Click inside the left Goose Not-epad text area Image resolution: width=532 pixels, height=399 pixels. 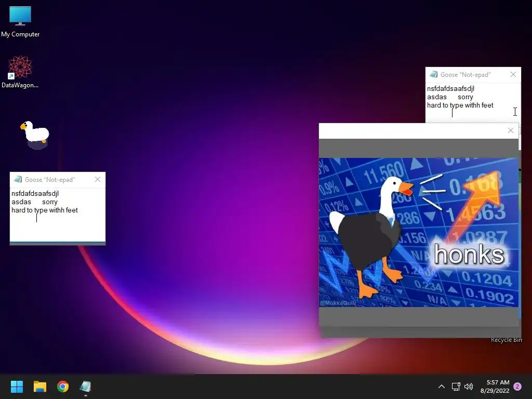point(58,215)
